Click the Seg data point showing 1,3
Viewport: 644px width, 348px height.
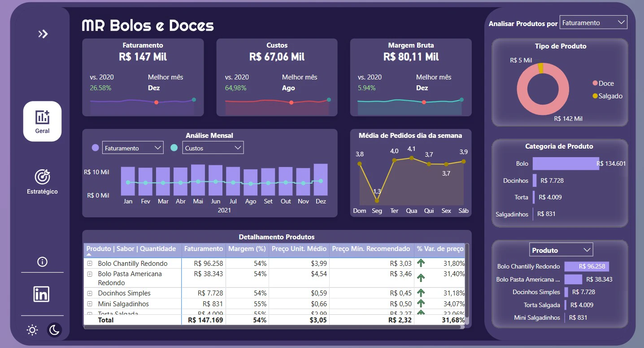(377, 200)
